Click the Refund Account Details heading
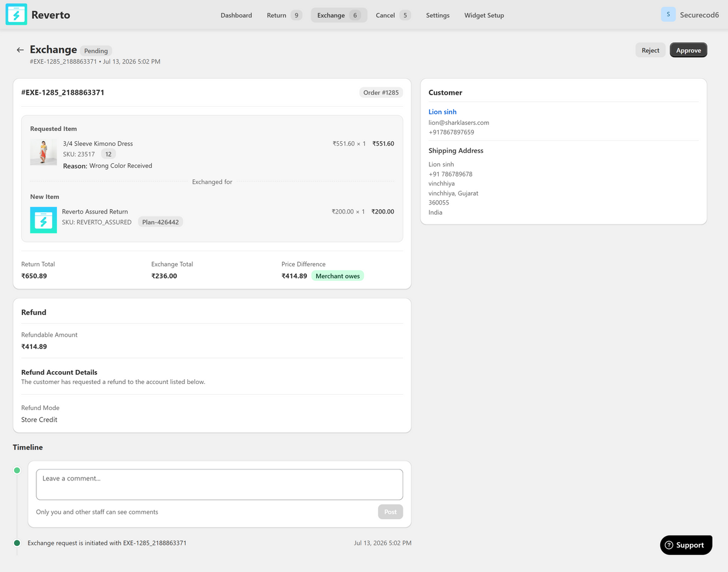The width and height of the screenshot is (728, 572). (x=59, y=372)
